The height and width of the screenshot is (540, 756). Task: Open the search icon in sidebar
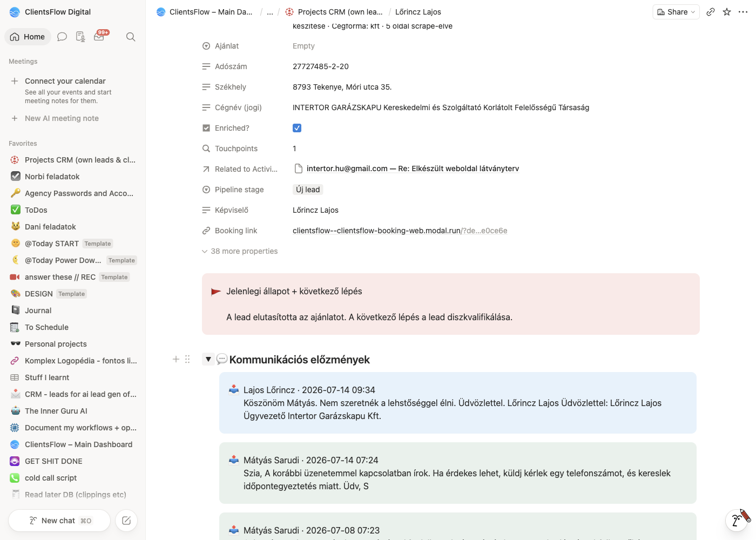coord(131,37)
